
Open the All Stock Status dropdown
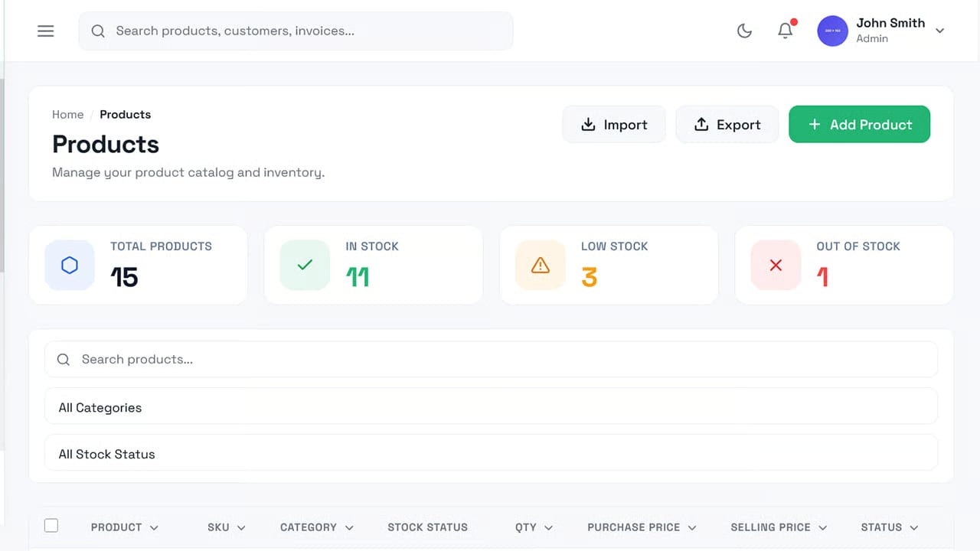point(492,453)
